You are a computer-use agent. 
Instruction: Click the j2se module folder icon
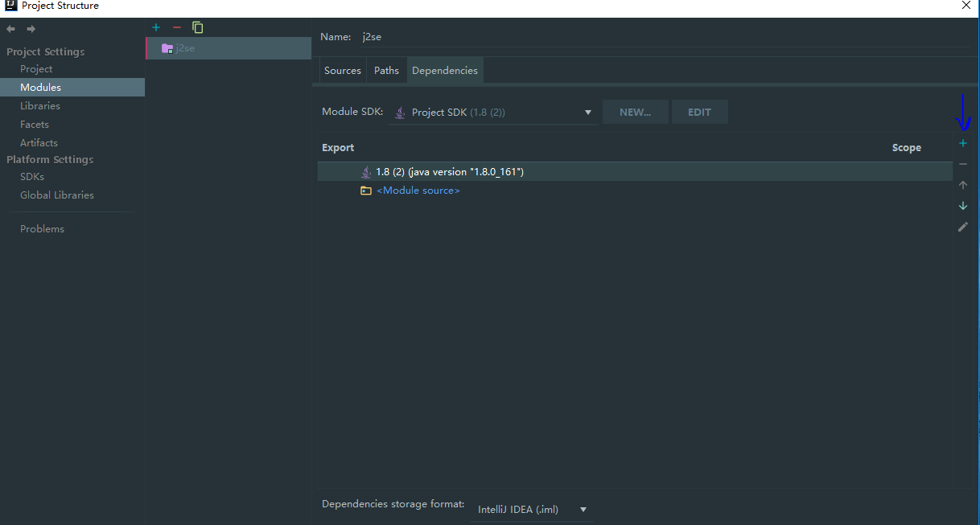click(x=167, y=48)
